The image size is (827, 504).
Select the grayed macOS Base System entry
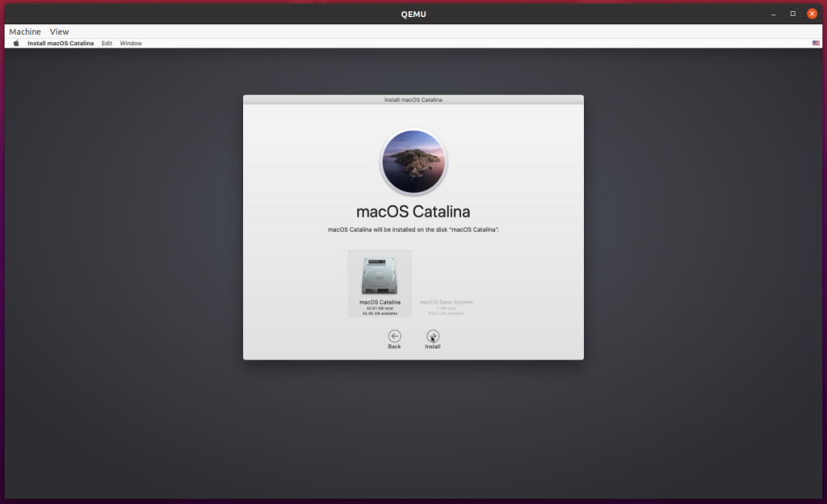[x=445, y=303]
